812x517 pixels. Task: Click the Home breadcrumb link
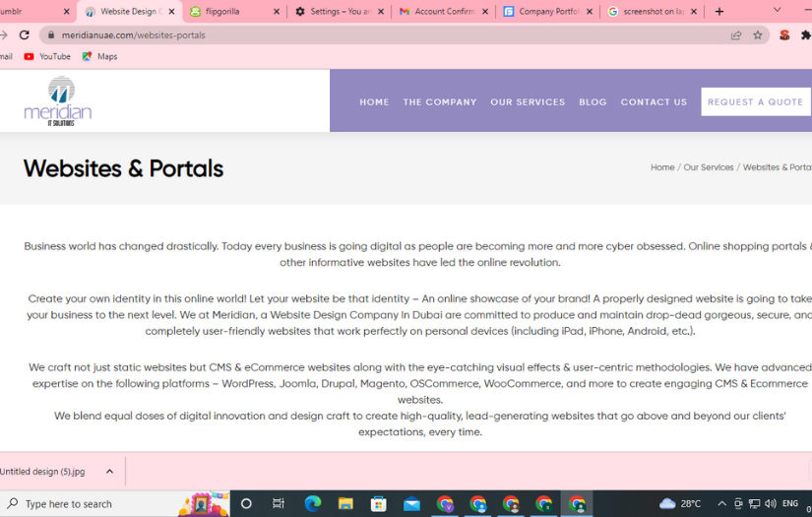(662, 167)
